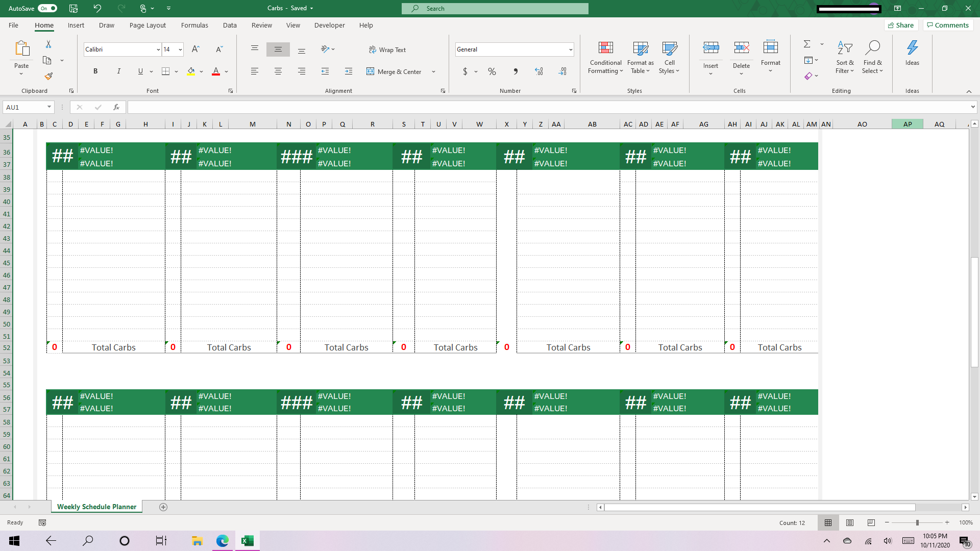The width and height of the screenshot is (980, 551).
Task: Click the Share button
Action: pyautogui.click(x=901, y=25)
